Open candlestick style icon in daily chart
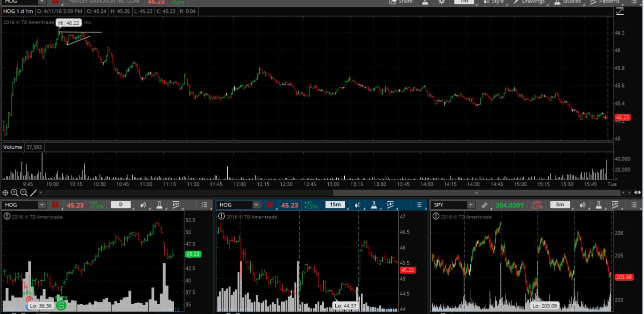 coord(144,205)
